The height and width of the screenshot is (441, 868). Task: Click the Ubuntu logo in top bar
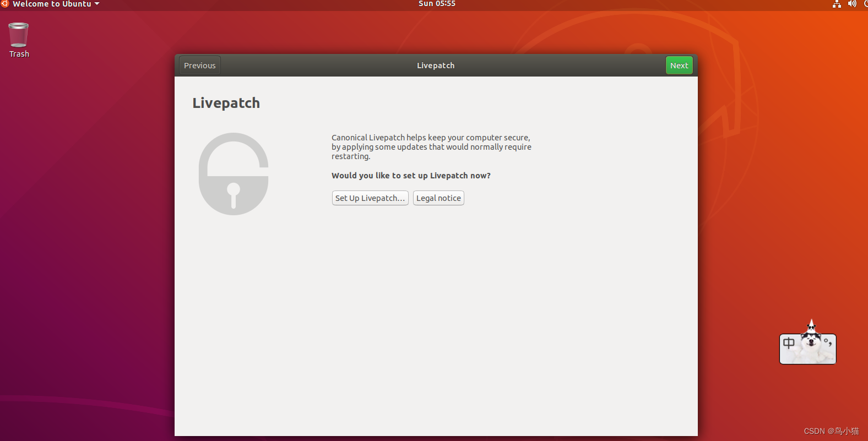[x=5, y=4]
